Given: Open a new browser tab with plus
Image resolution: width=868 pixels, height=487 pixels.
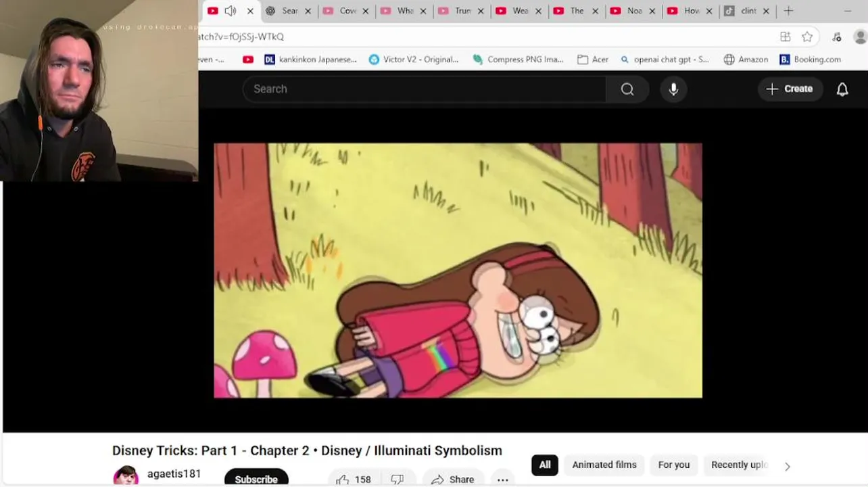Looking at the screenshot, I should 788,11.
